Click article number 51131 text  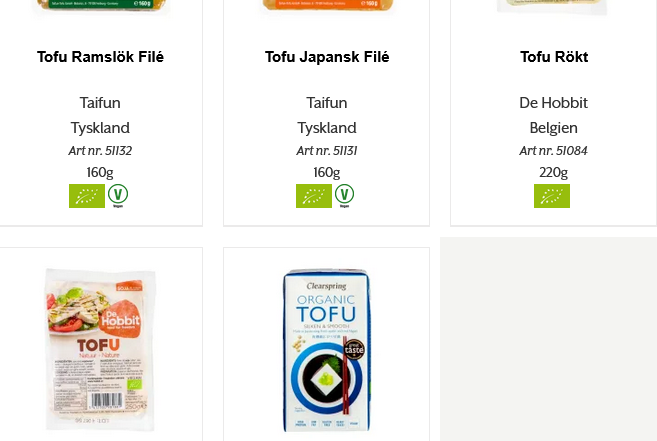point(327,150)
